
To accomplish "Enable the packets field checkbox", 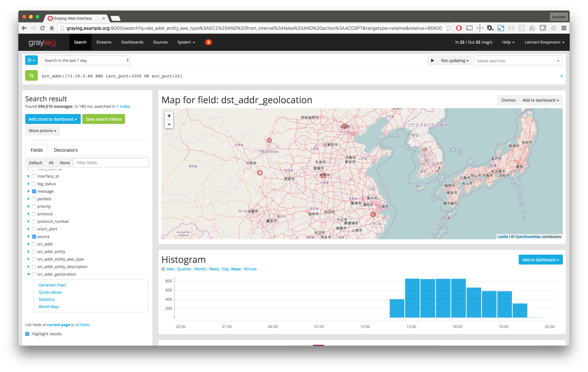I will [x=34, y=199].
